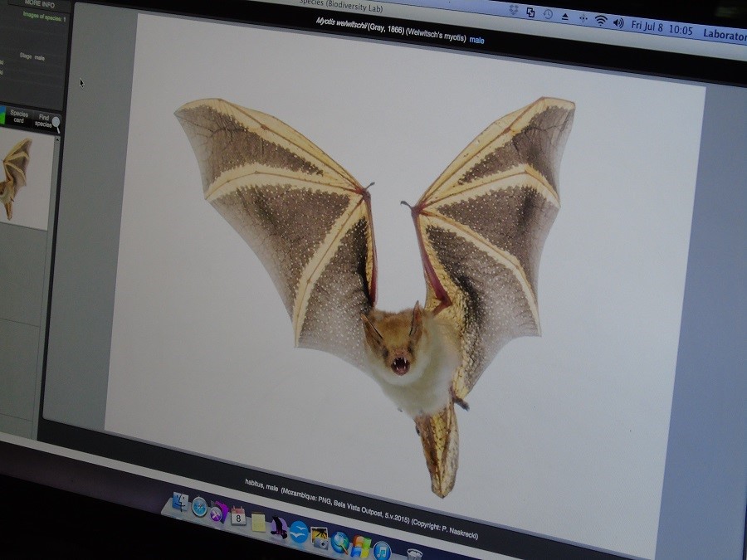Click the blue-green icon beside Species card
The image size is (747, 560).
click(x=2, y=115)
